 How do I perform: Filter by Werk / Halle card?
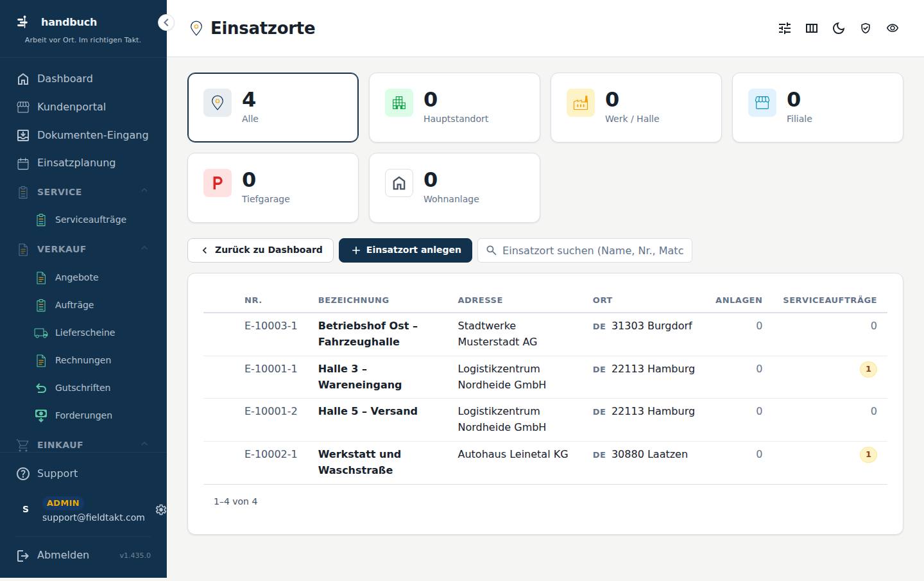(636, 107)
